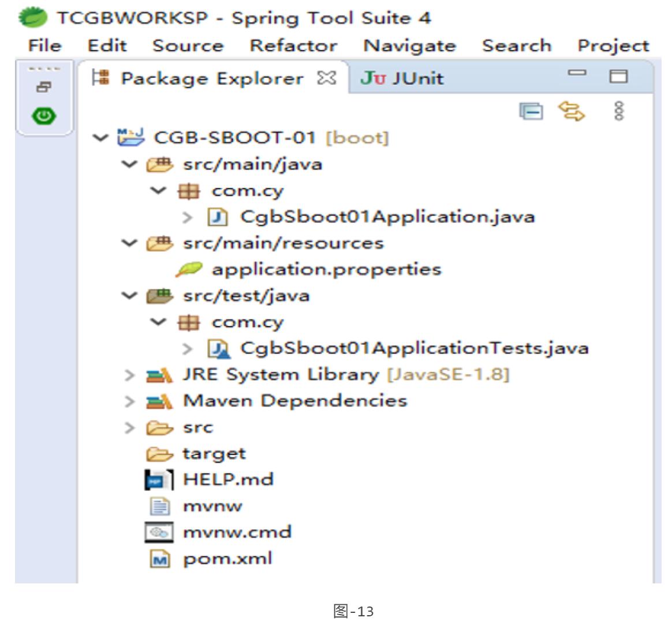The width and height of the screenshot is (672, 625).
Task: Select the Maven Dependencies label
Action: pos(295,401)
